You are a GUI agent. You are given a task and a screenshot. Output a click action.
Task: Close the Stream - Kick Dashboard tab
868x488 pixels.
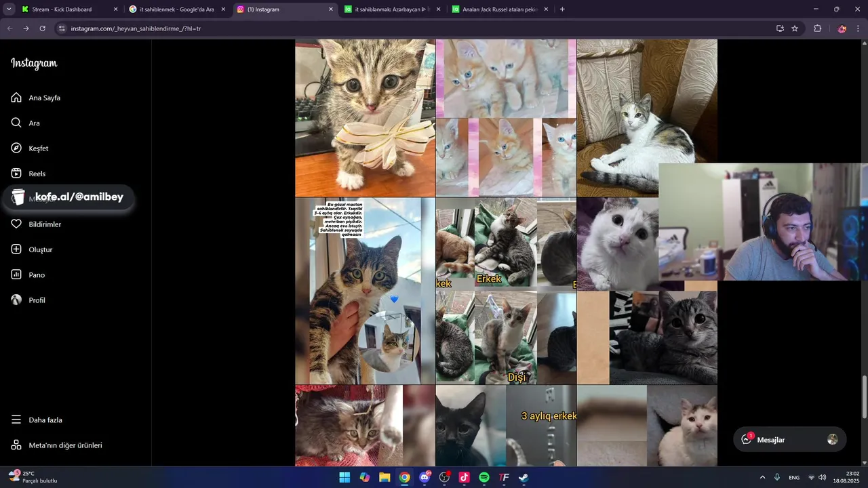click(x=115, y=9)
